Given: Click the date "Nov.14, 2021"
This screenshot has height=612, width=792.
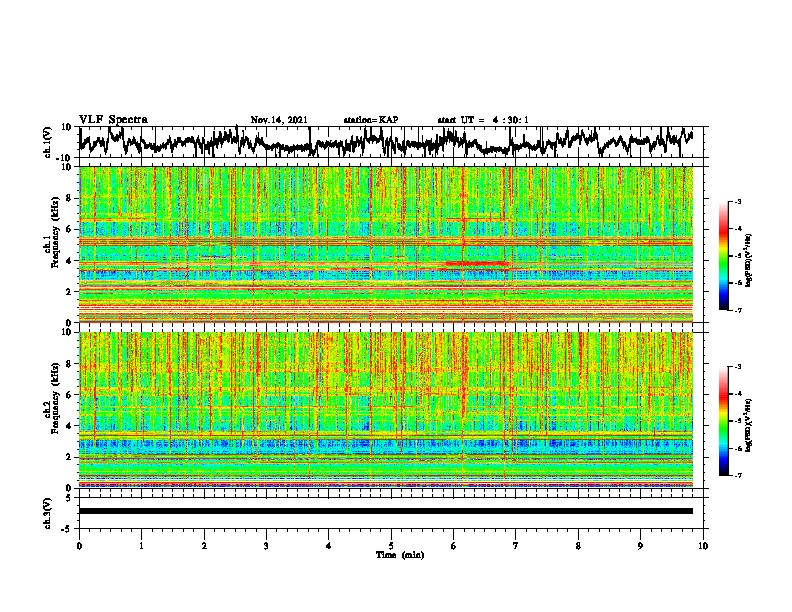Looking at the screenshot, I should coord(279,120).
